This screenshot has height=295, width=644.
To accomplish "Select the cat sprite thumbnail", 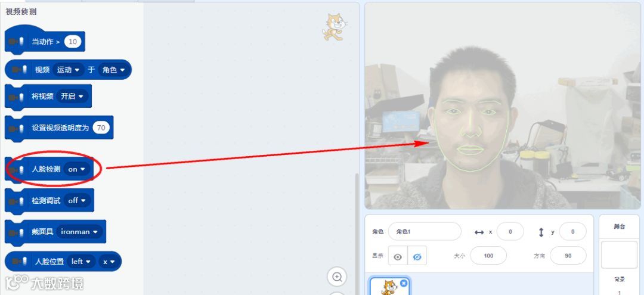I will tap(390, 286).
